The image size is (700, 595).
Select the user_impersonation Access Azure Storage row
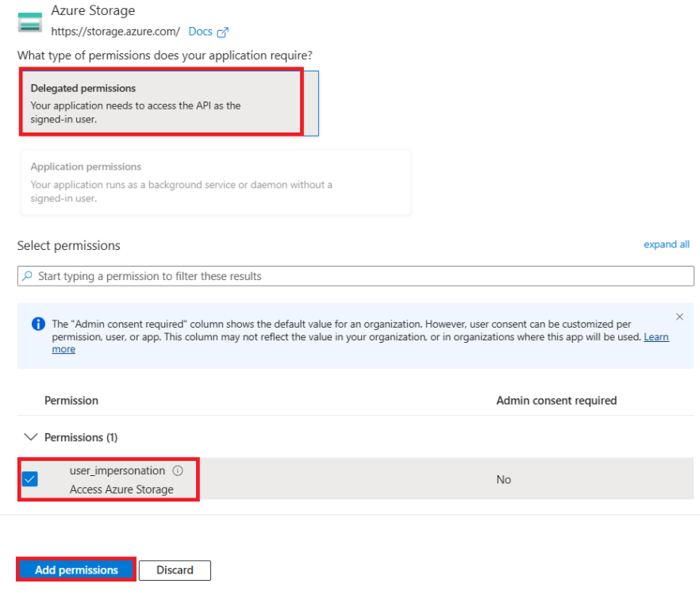tap(356, 478)
